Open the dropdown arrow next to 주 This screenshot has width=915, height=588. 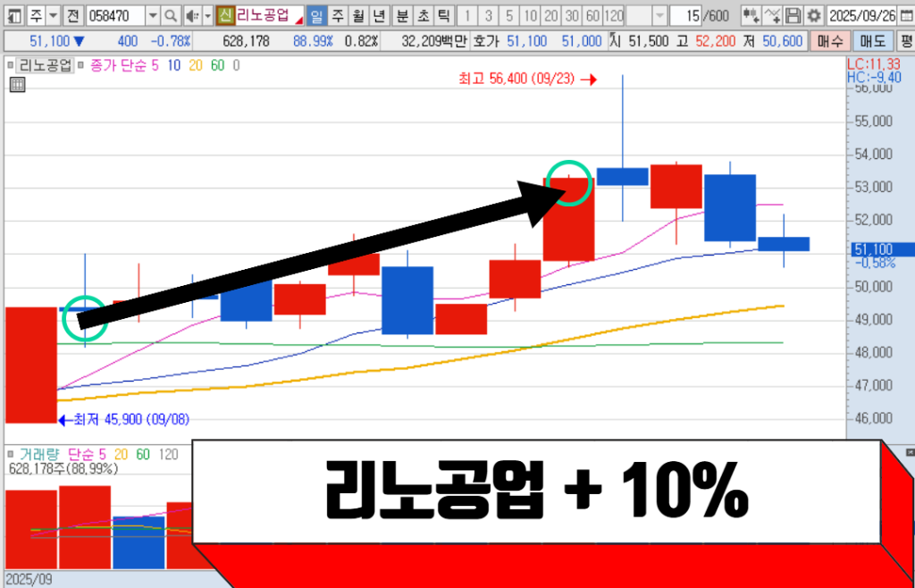53,16
